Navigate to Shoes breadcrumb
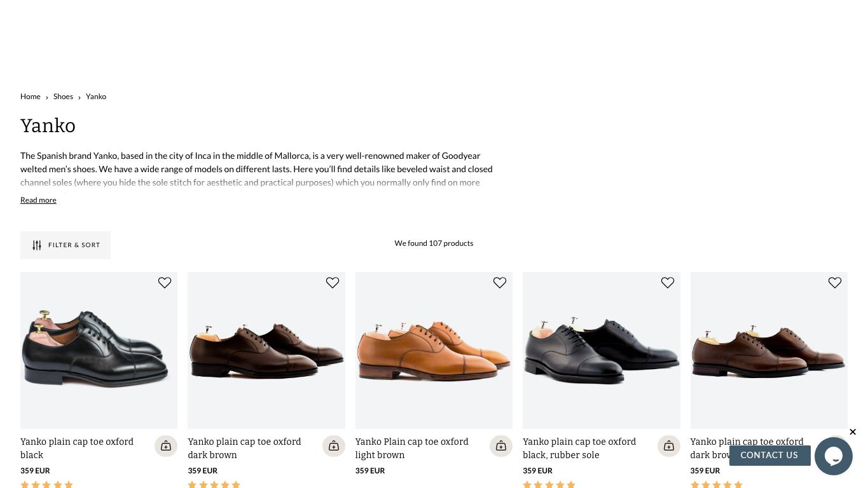Viewport: 868px width, 488px height. pyautogui.click(x=63, y=97)
